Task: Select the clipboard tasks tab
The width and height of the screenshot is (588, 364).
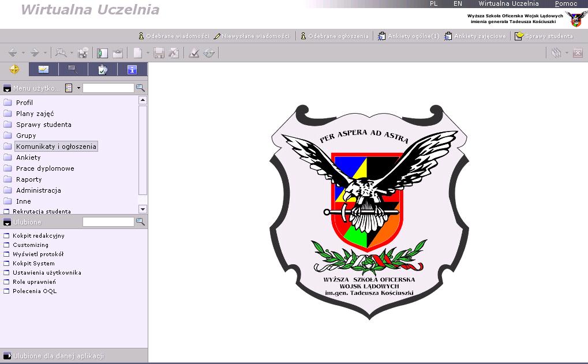Action: click(102, 69)
